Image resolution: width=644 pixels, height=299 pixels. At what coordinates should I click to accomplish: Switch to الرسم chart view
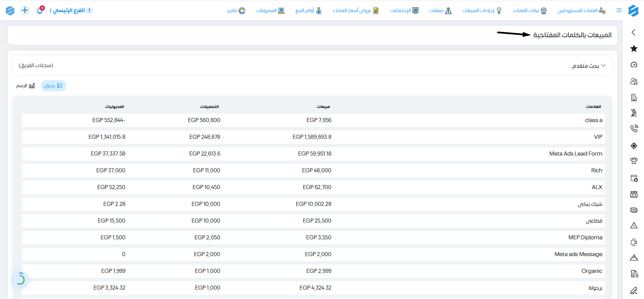26,86
